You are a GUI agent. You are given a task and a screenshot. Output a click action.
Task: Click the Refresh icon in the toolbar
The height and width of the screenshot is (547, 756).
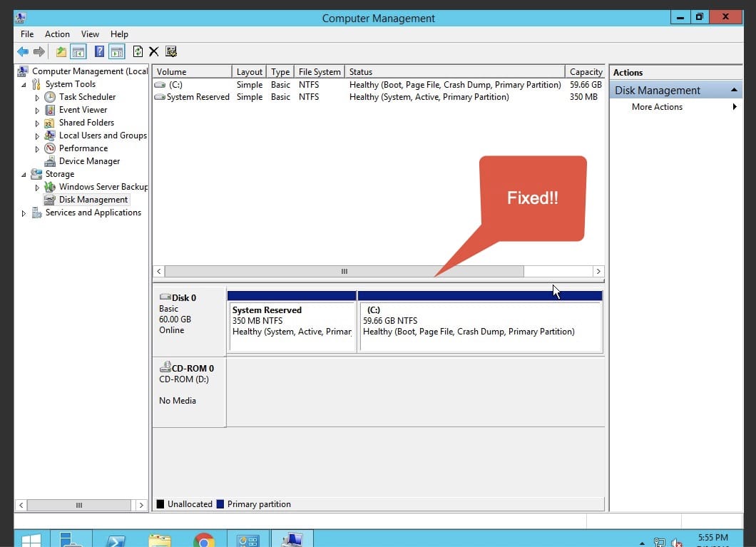pos(138,51)
